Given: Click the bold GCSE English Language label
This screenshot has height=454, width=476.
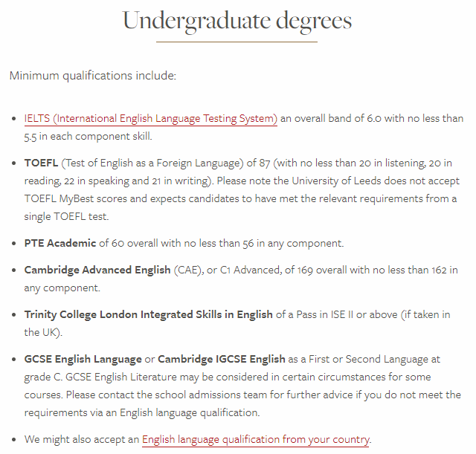Looking at the screenshot, I should pos(83,358).
